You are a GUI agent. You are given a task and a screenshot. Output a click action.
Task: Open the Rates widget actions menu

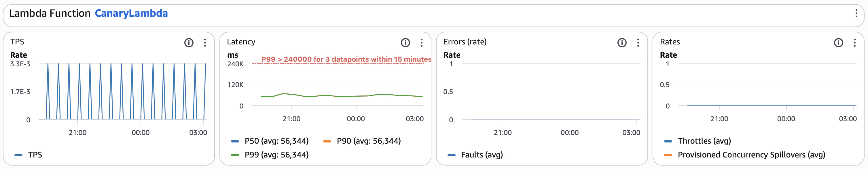854,42
